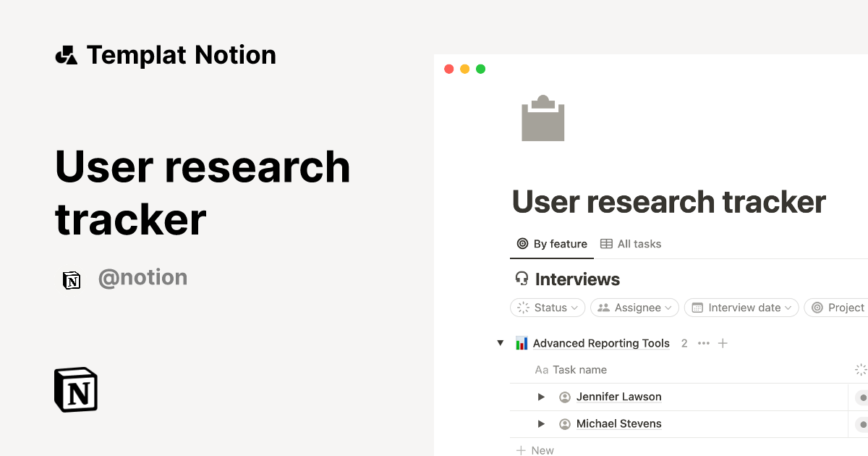Expand the Michael Stevens row
The height and width of the screenshot is (456, 868).
tap(541, 423)
